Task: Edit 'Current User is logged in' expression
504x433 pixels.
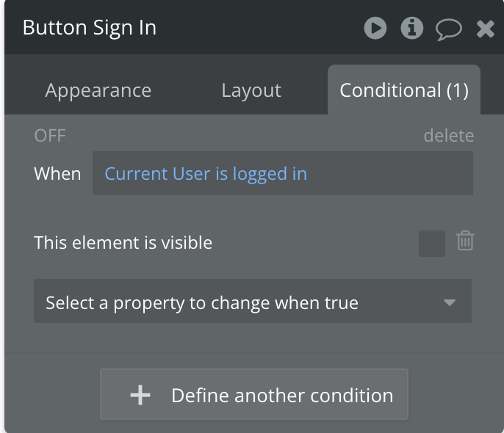Action: point(206,174)
